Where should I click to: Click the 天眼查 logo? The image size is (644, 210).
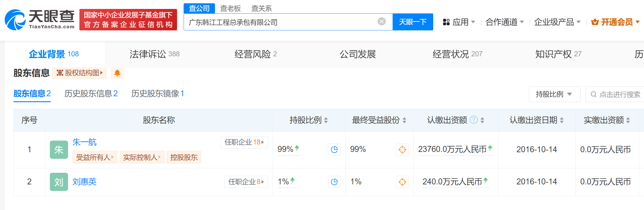coord(40,20)
